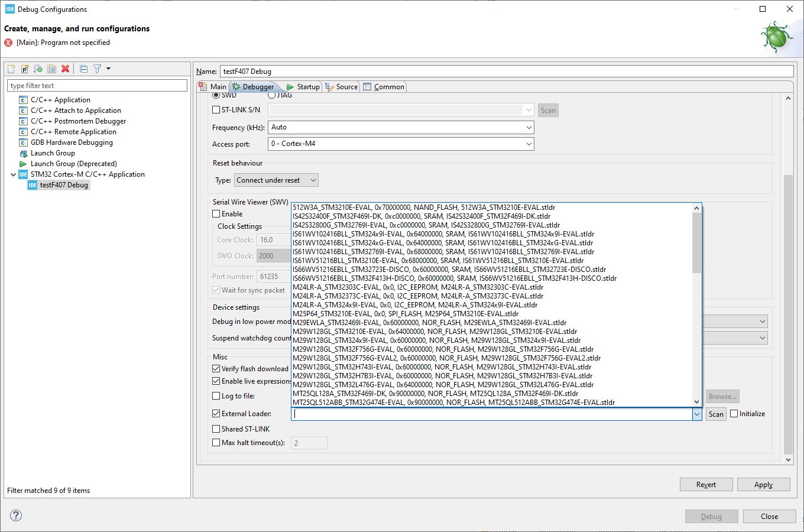This screenshot has width=804, height=532.
Task: Click C/C++ Attach to Application icon
Action: (23, 111)
